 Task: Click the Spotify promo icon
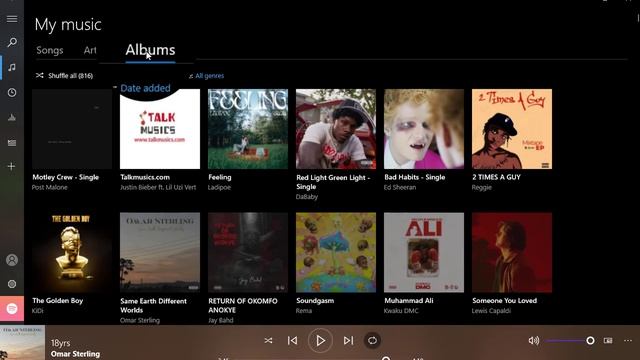pos(12,309)
